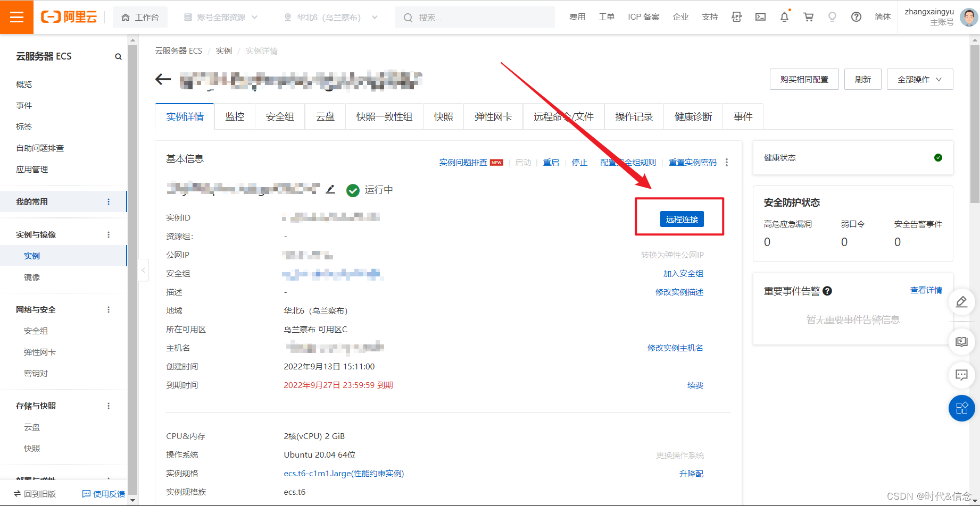Show help for important event alerts
The image size is (980, 506).
(827, 291)
